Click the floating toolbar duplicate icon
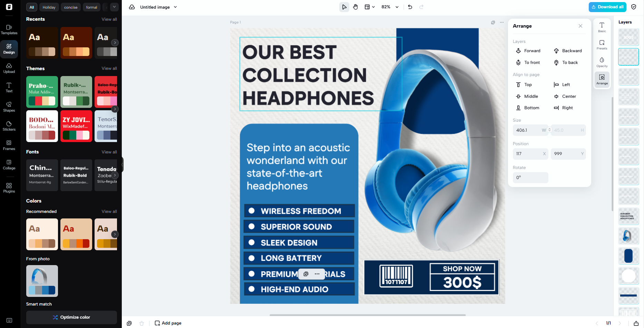The image size is (644, 328). [x=306, y=274]
